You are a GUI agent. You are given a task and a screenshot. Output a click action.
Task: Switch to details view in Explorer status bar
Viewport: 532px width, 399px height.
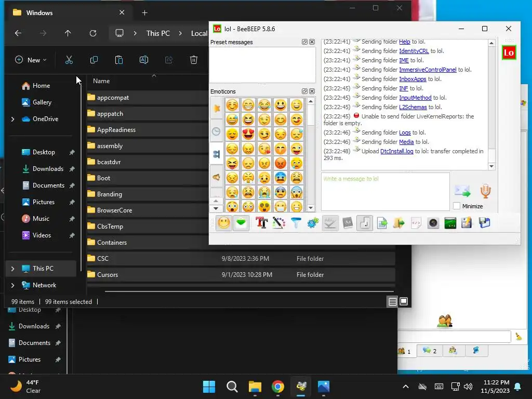click(x=393, y=302)
